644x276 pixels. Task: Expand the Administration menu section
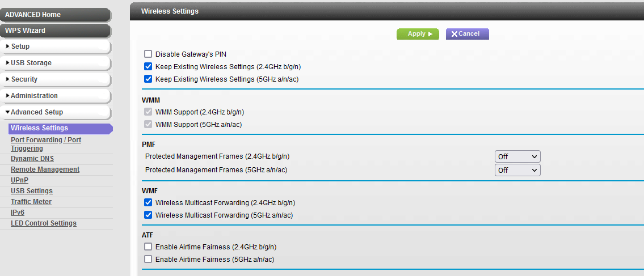pyautogui.click(x=56, y=96)
